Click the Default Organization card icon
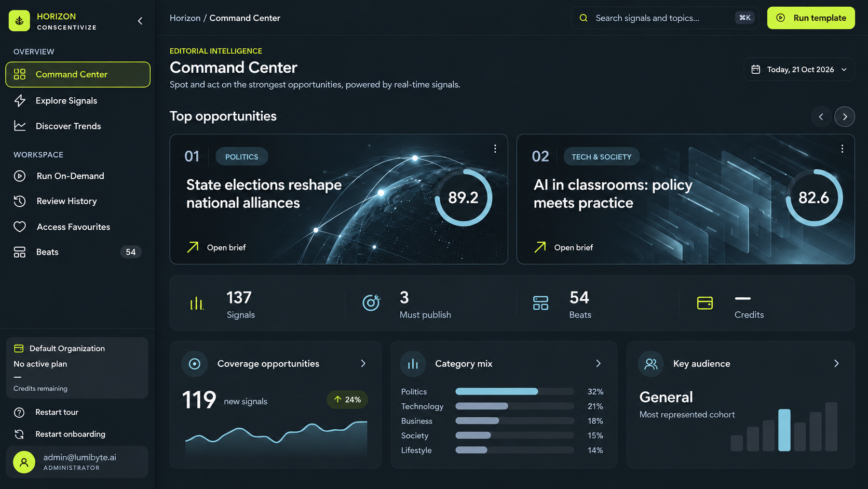 click(x=19, y=348)
